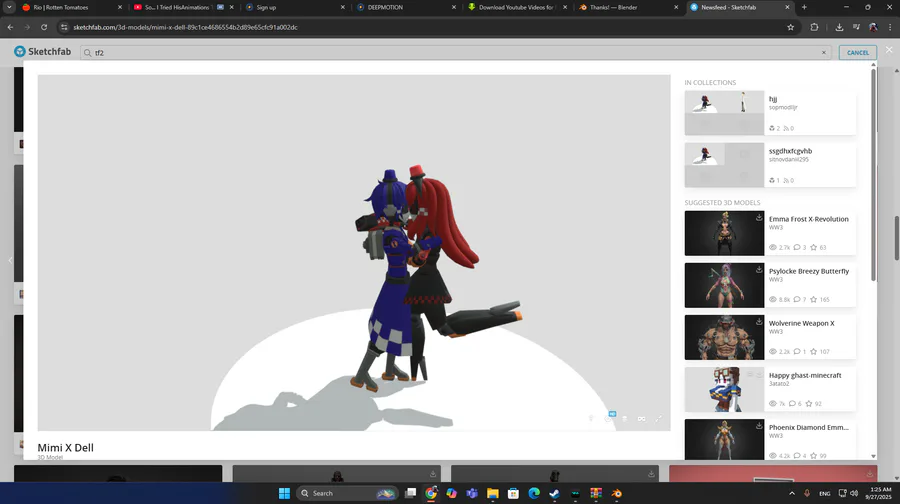900x504 pixels.
Task: Go back in browser history
Action: click(x=10, y=27)
